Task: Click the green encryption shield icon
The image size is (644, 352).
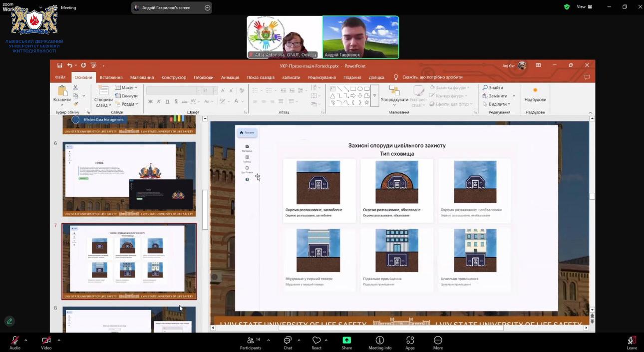Action: pyautogui.click(x=567, y=7)
